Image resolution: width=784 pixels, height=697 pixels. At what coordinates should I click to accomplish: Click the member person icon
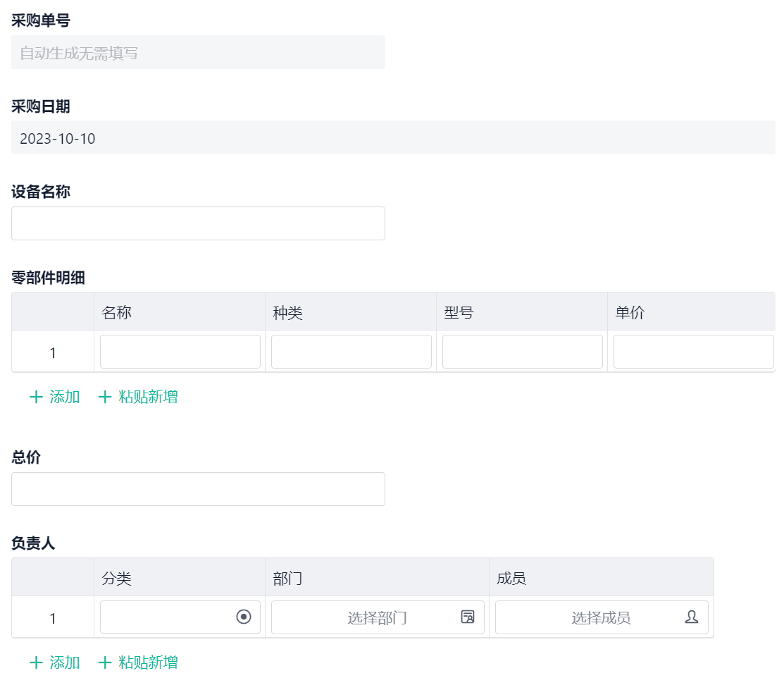coord(692,617)
